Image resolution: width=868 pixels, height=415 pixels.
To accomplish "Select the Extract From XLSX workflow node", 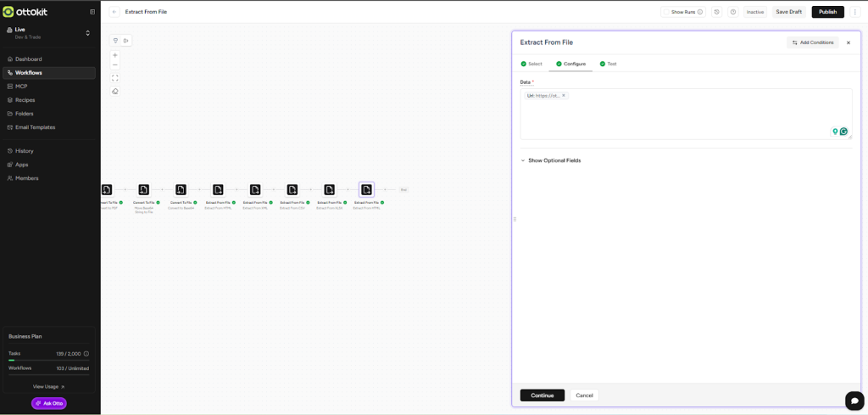I will click(x=330, y=190).
